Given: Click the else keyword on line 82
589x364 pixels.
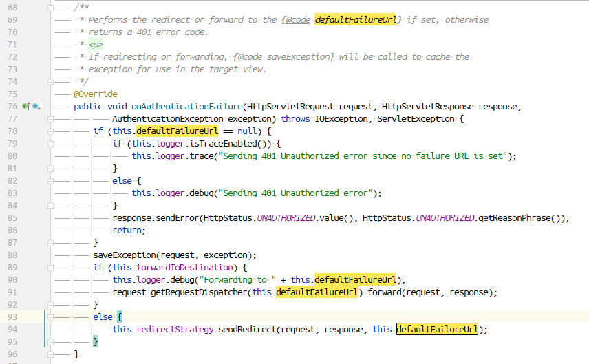Looking at the screenshot, I should tap(122, 181).
